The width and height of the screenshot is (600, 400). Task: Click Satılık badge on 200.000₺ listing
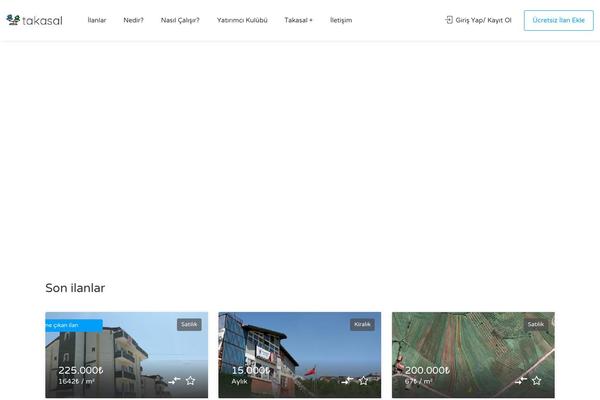tap(536, 325)
